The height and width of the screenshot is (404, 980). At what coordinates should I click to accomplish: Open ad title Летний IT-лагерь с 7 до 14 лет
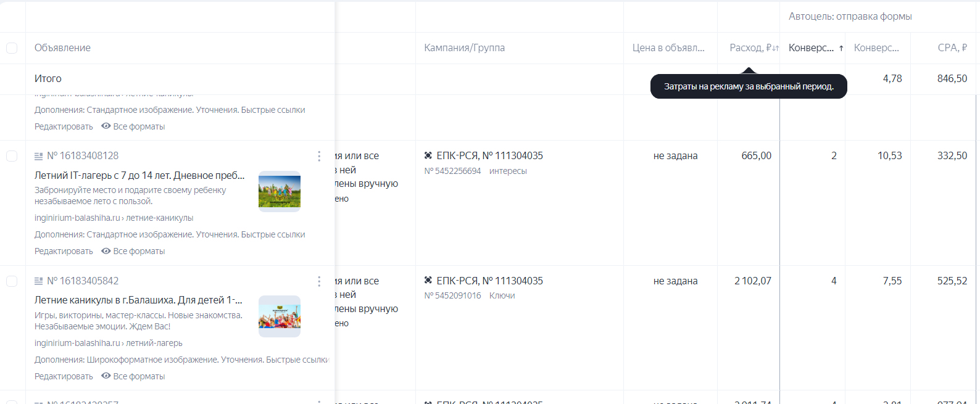(139, 175)
